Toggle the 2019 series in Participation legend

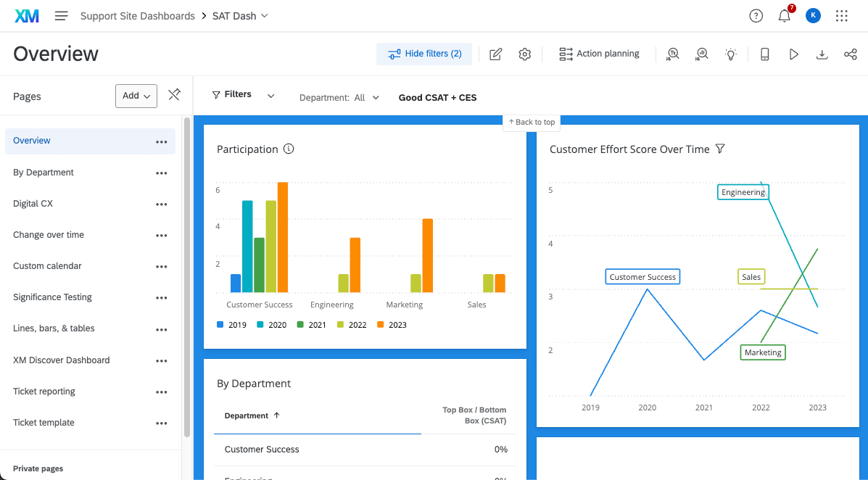231,324
